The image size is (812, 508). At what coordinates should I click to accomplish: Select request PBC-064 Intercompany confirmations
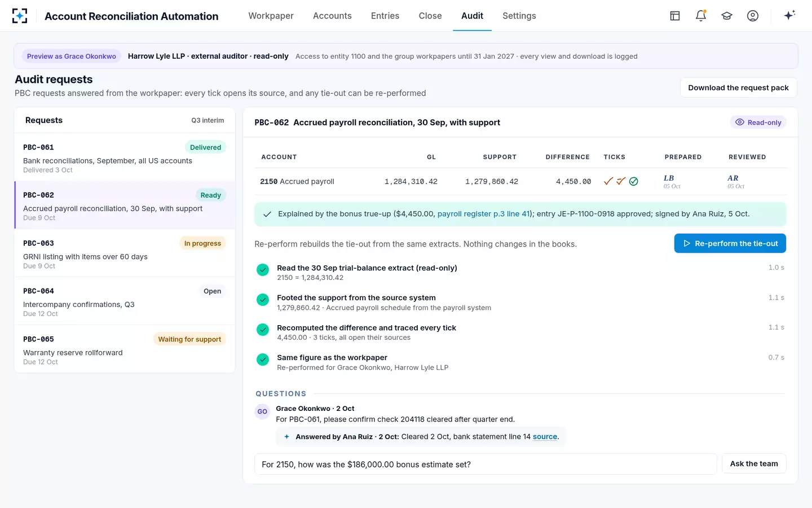pyautogui.click(x=125, y=301)
